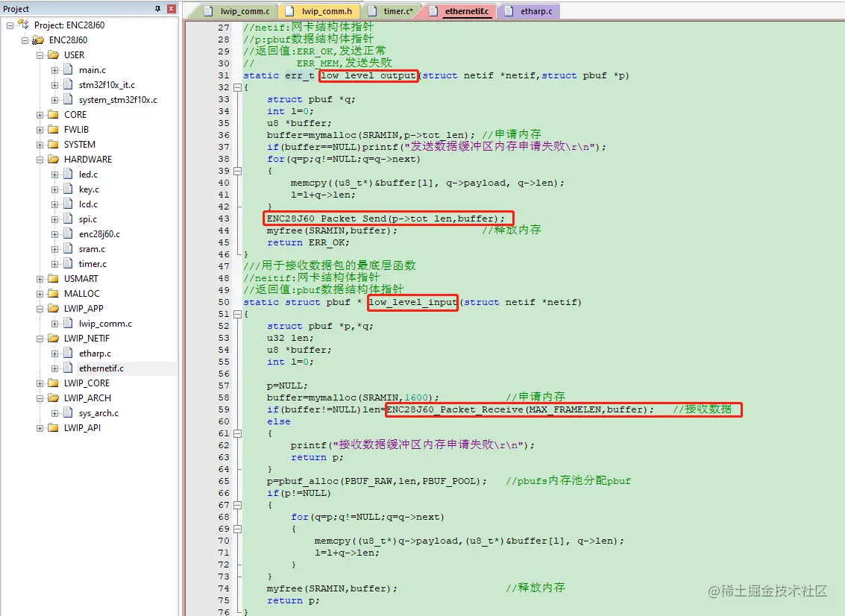
Task: Select the HARDWARE folder icon
Action: (x=53, y=159)
